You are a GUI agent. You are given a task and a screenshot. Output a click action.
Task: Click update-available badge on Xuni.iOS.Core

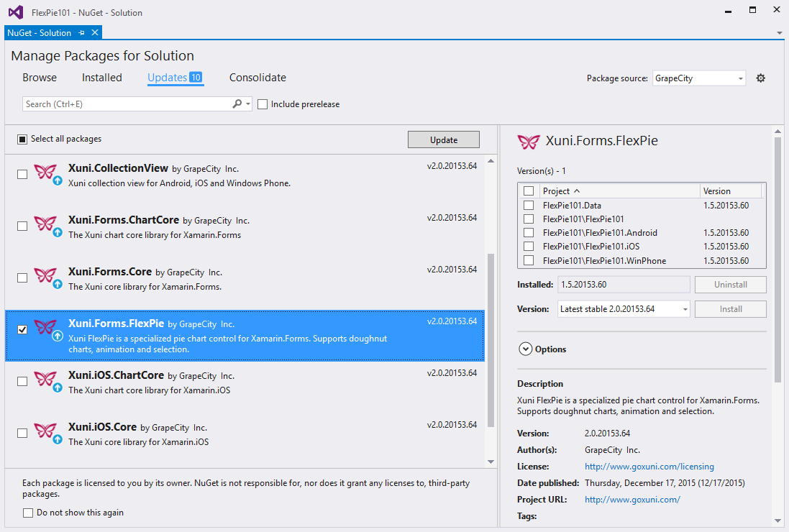pyautogui.click(x=58, y=439)
